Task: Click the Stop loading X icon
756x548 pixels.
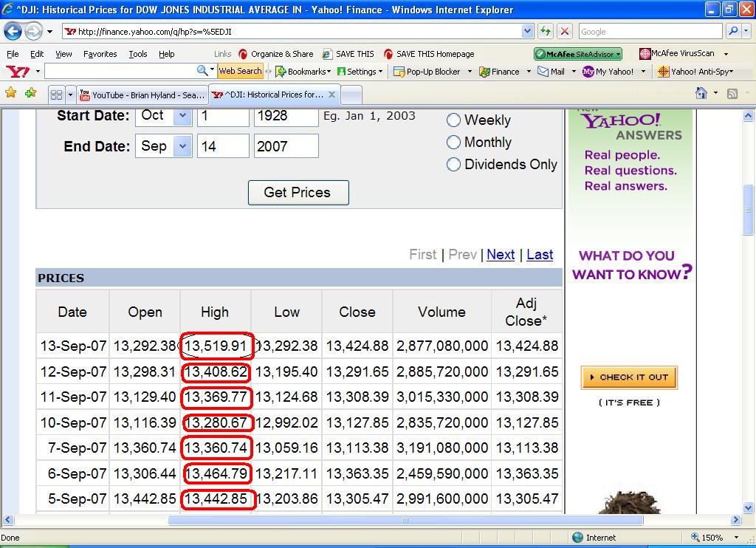Action: pos(565,31)
